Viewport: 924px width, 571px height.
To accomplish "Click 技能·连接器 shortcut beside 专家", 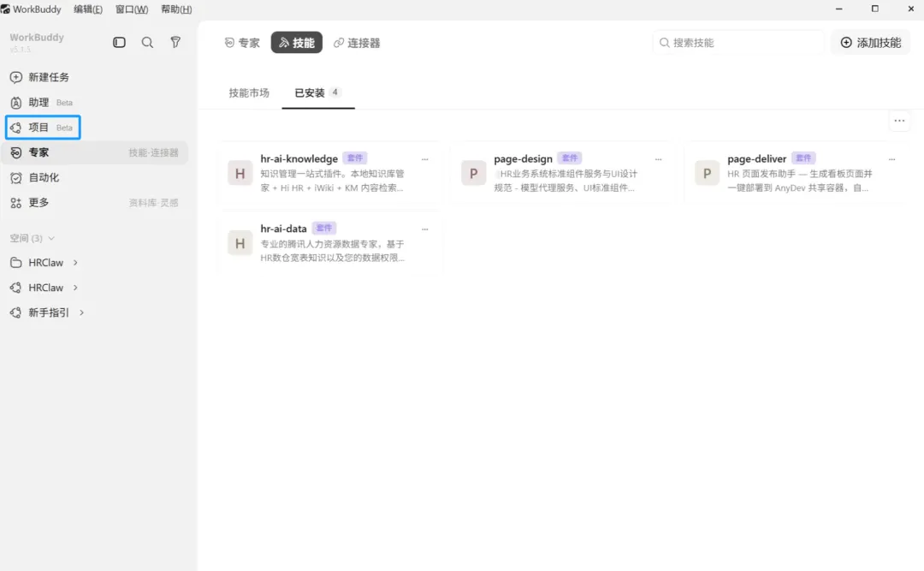I will pyautogui.click(x=153, y=152).
